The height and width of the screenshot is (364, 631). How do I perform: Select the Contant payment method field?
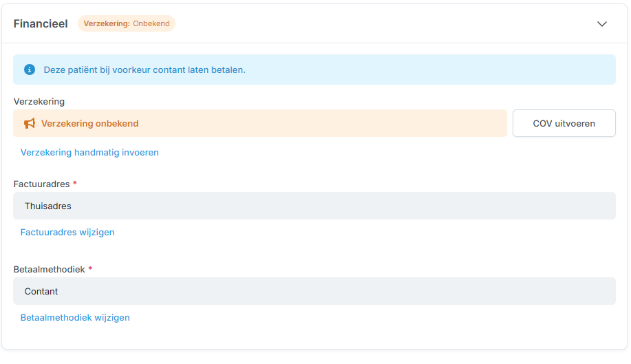click(314, 291)
